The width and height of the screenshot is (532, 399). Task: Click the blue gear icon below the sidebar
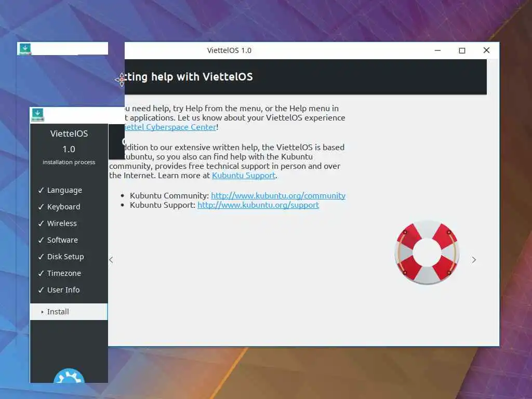click(69, 376)
